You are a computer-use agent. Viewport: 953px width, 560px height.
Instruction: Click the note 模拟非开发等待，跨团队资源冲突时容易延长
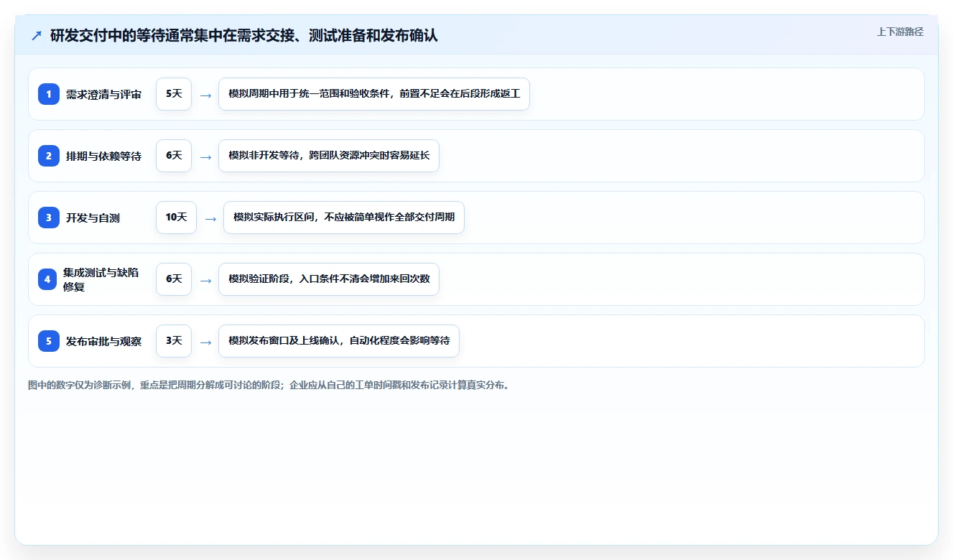click(x=329, y=156)
